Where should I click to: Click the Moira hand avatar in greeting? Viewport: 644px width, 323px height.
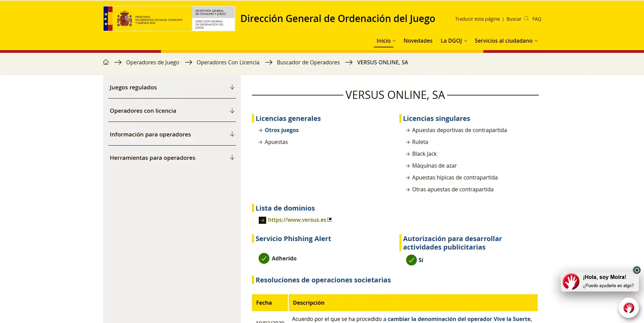(x=571, y=281)
